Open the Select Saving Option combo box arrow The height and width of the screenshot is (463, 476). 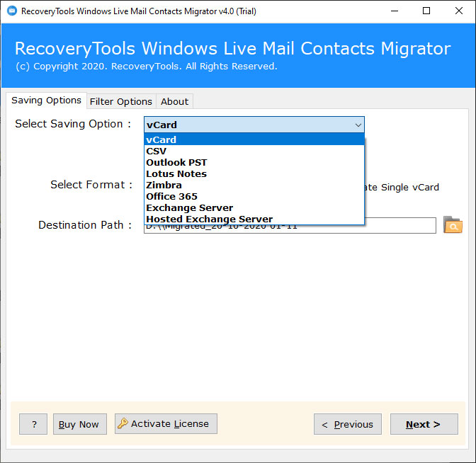[358, 125]
